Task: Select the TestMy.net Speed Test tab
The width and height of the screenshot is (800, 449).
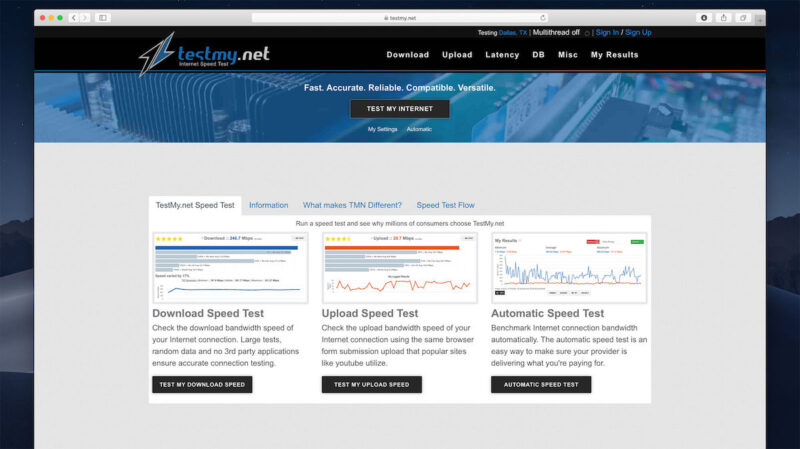Action: pos(195,205)
